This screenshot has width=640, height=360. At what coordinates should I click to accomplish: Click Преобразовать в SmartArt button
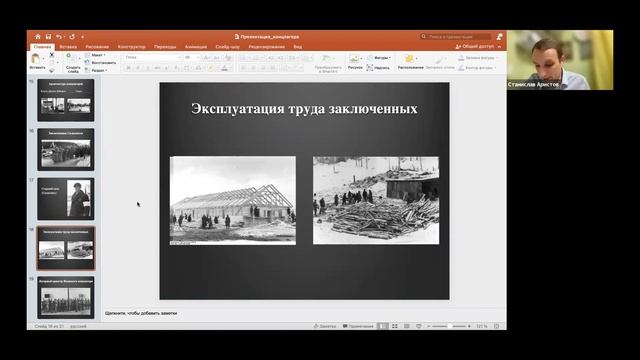[328, 64]
